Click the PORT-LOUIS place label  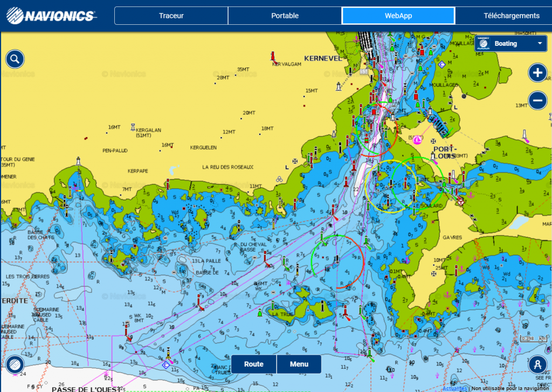[445, 153]
